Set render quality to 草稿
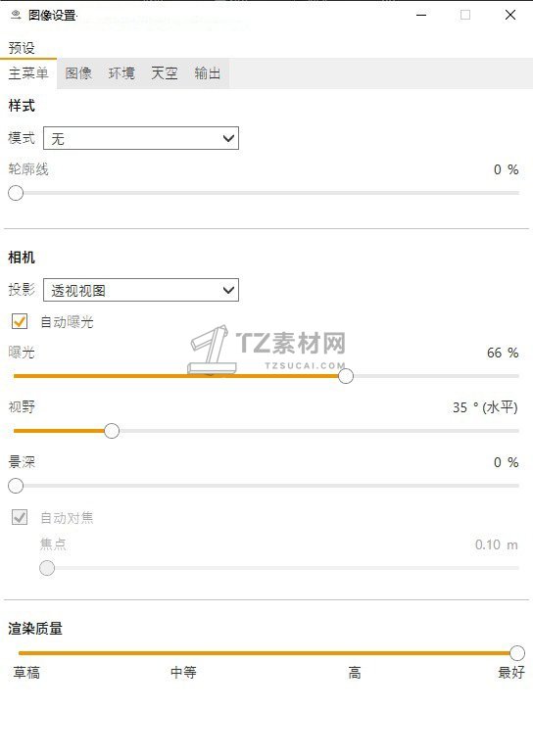This screenshot has width=533, height=756. point(26,672)
